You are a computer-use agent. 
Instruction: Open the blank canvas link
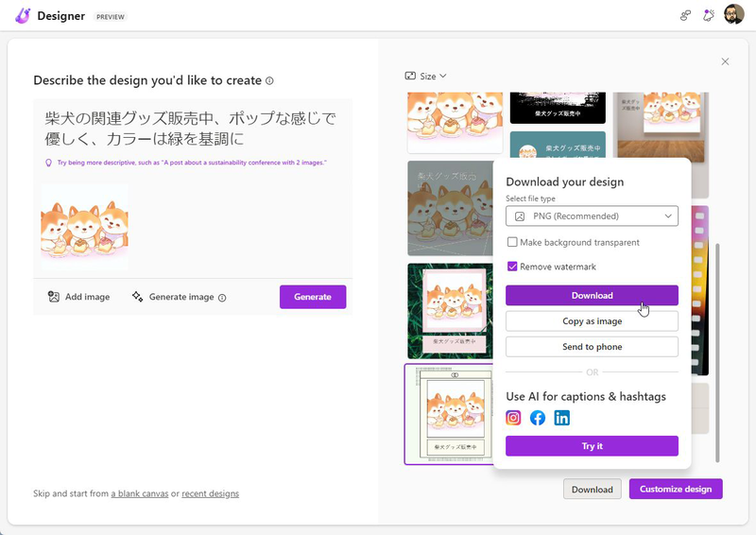tap(139, 493)
